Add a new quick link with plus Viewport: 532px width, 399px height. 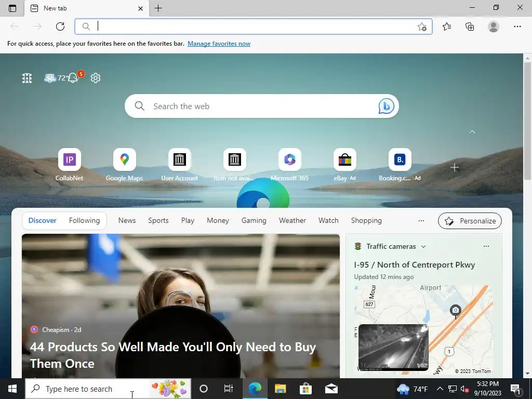click(x=455, y=168)
